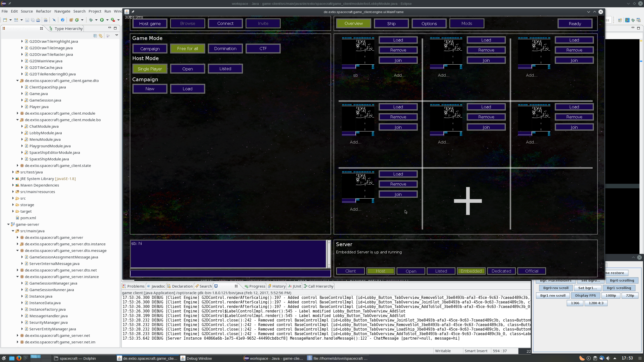Switch to the Call Hierarchy tab
Screen dimensions: 644x362
pyautogui.click(x=318, y=286)
